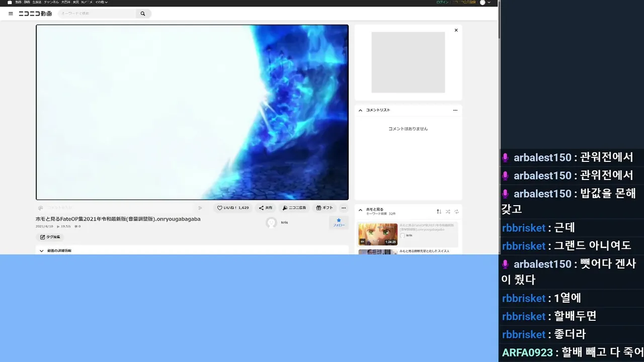Collapse the ホモと見る playlist panel
Screen dimensions: 644x362
(360, 210)
